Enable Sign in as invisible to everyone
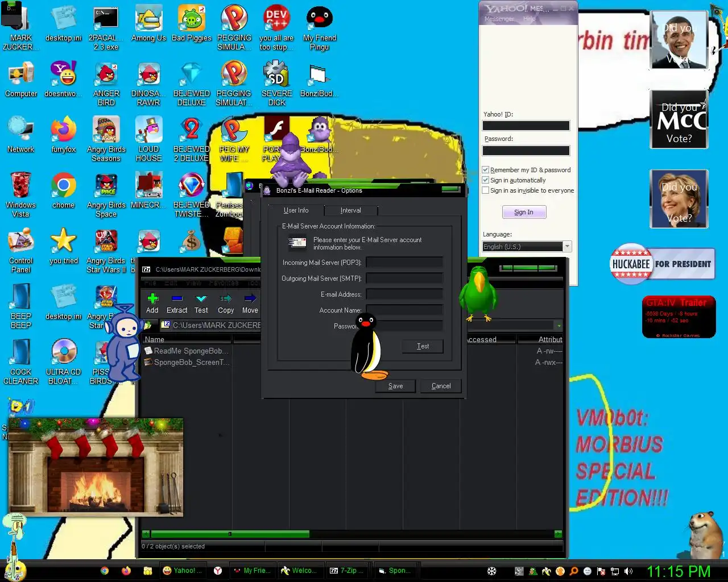The image size is (728, 582). [485, 190]
